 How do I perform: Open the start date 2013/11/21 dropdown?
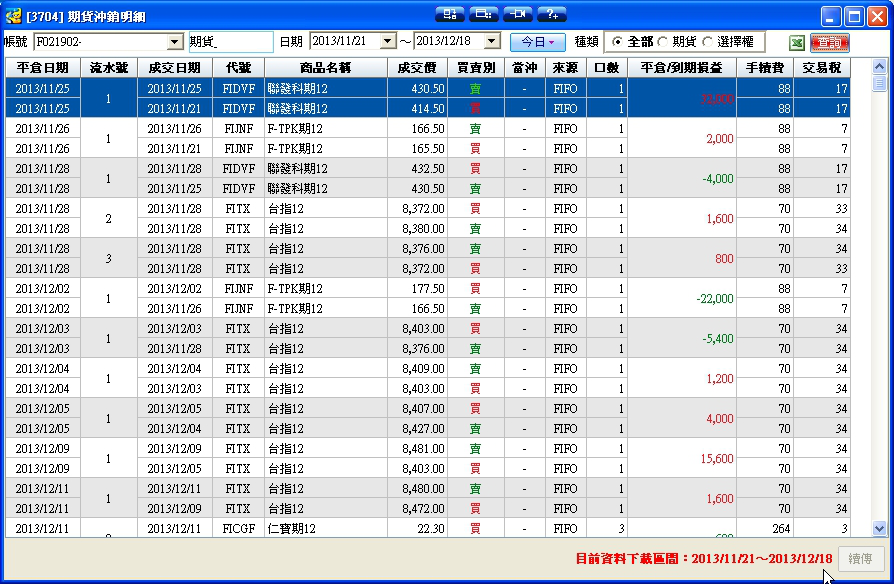388,40
